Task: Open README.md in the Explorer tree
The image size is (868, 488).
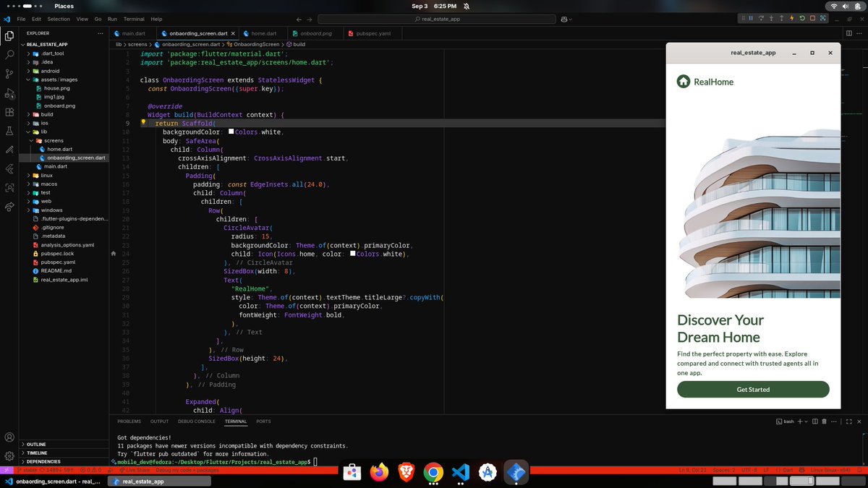Action: point(56,271)
